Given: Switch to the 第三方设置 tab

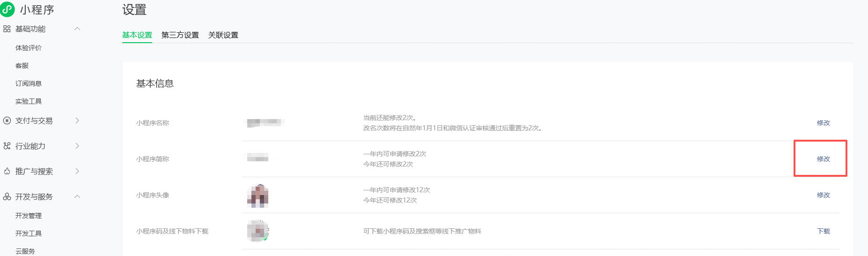Looking at the screenshot, I should 180,35.
